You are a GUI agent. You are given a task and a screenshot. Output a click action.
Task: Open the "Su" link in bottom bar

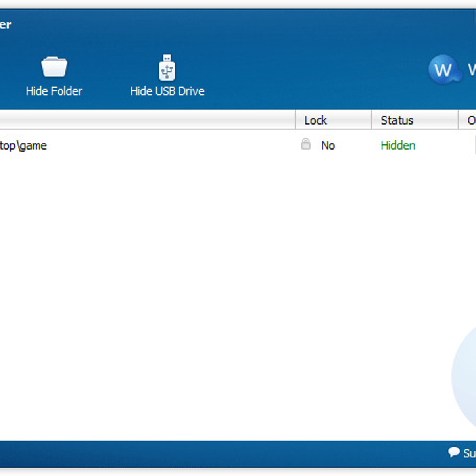(x=469, y=453)
